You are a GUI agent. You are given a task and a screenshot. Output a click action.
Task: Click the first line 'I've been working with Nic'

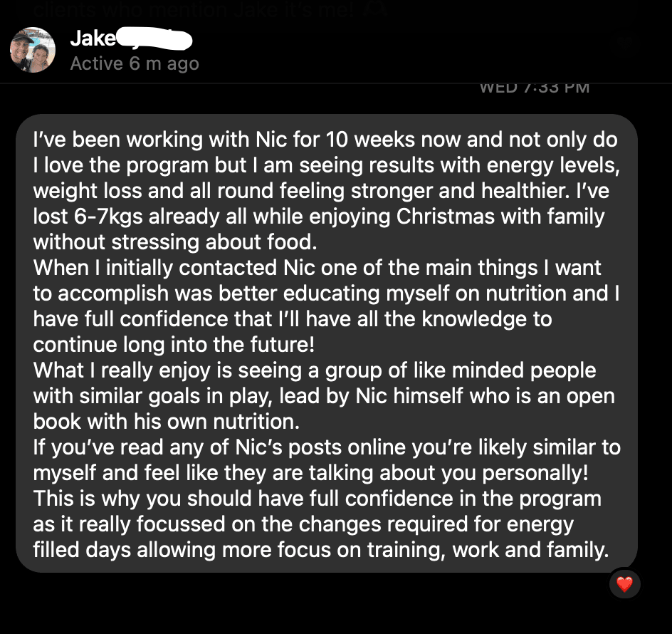coord(325,140)
